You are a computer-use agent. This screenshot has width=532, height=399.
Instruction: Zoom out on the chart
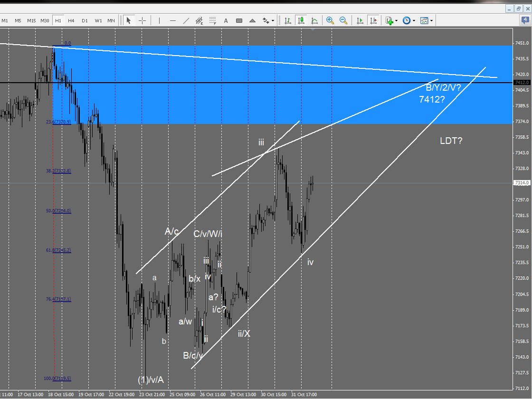(343, 20)
